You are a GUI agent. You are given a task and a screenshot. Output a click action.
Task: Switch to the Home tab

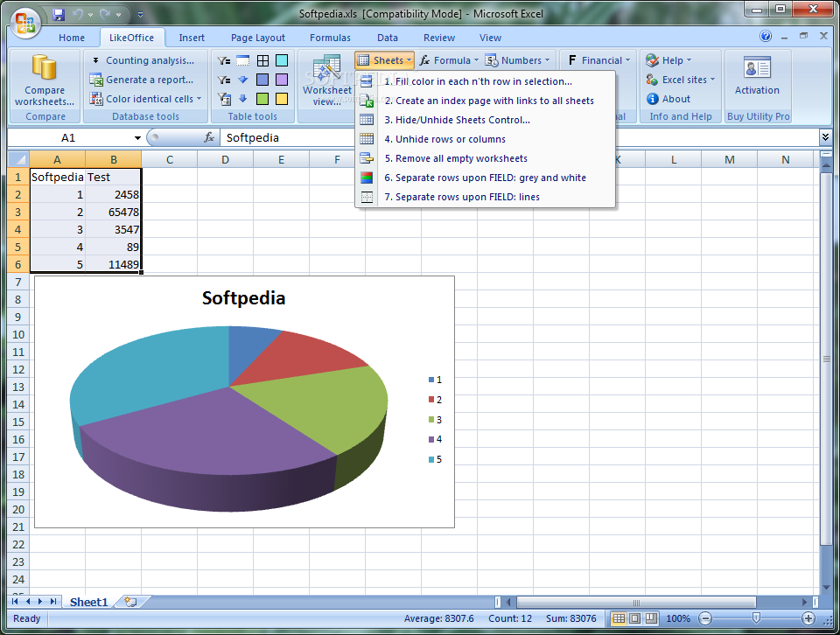(72, 38)
